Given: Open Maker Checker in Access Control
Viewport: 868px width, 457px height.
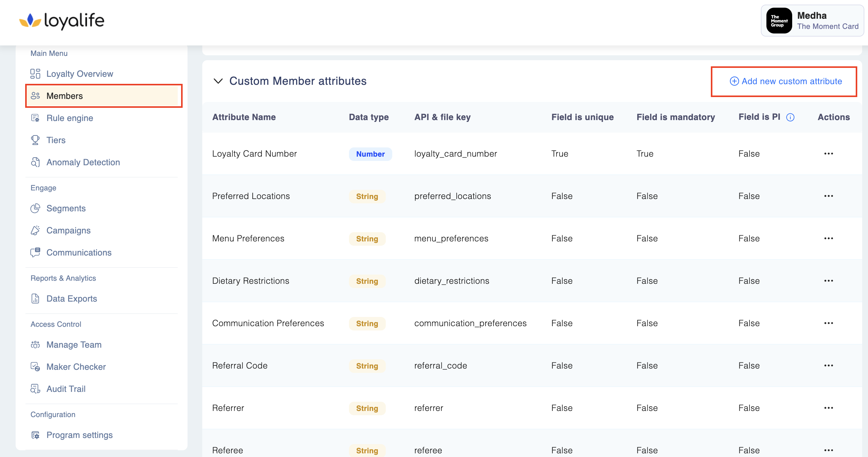Looking at the screenshot, I should pos(76,367).
